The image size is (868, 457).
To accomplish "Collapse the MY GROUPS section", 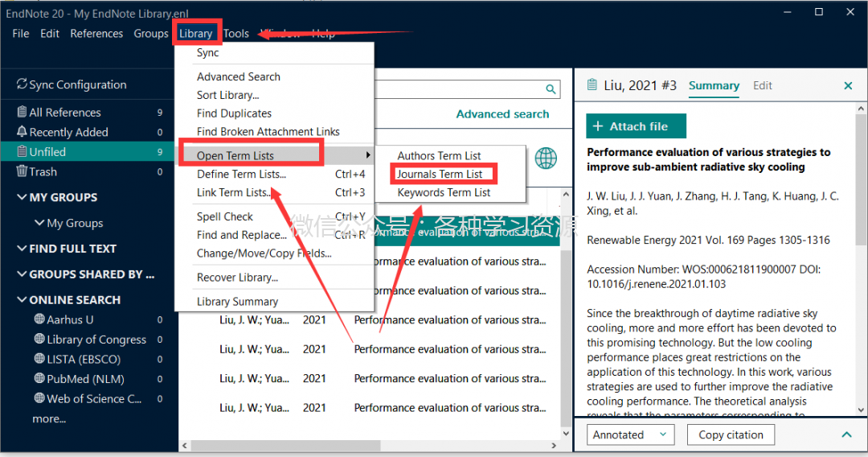I will [x=22, y=197].
